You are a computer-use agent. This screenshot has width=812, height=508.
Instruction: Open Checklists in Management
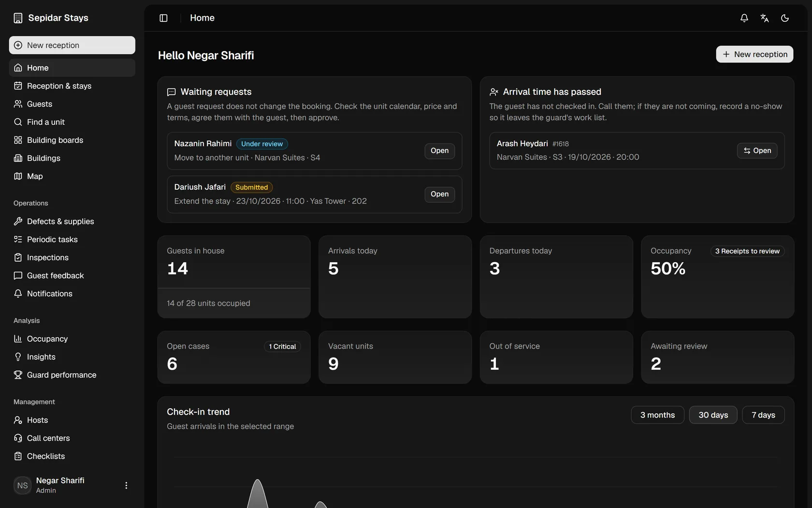(x=72, y=456)
